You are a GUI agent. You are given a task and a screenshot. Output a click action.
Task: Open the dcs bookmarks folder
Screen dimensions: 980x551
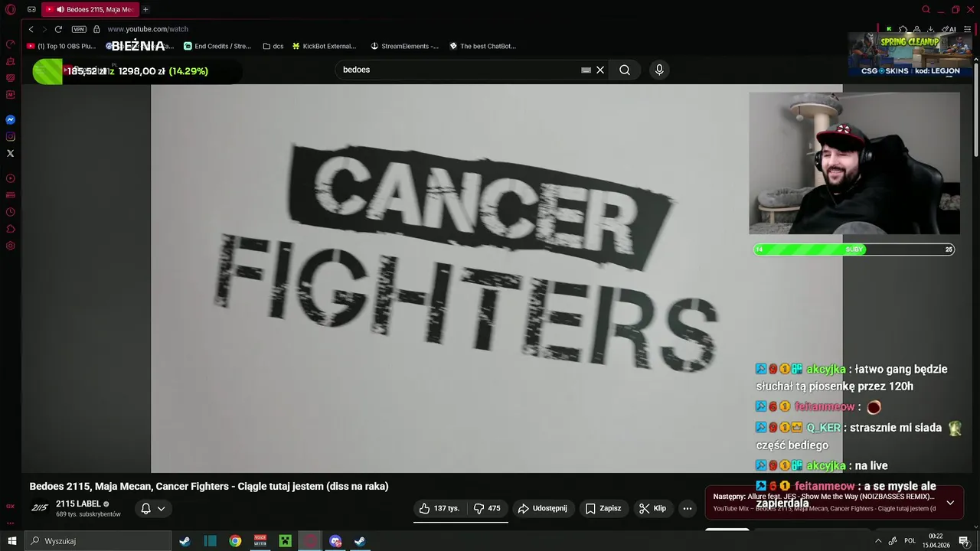[273, 46]
